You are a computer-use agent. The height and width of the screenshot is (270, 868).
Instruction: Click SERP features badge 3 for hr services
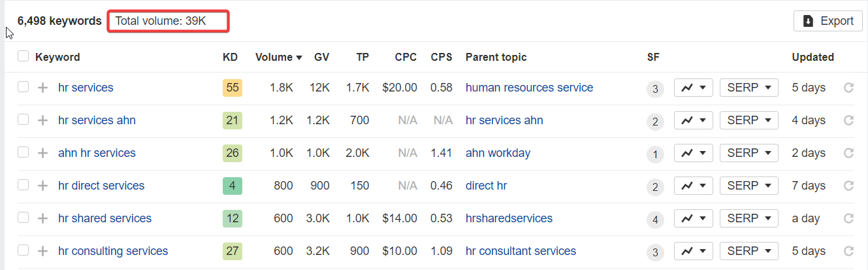pos(655,88)
